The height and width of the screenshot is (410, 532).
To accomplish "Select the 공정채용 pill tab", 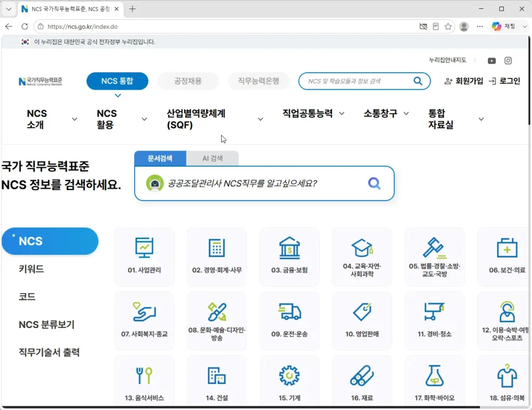I will (188, 81).
